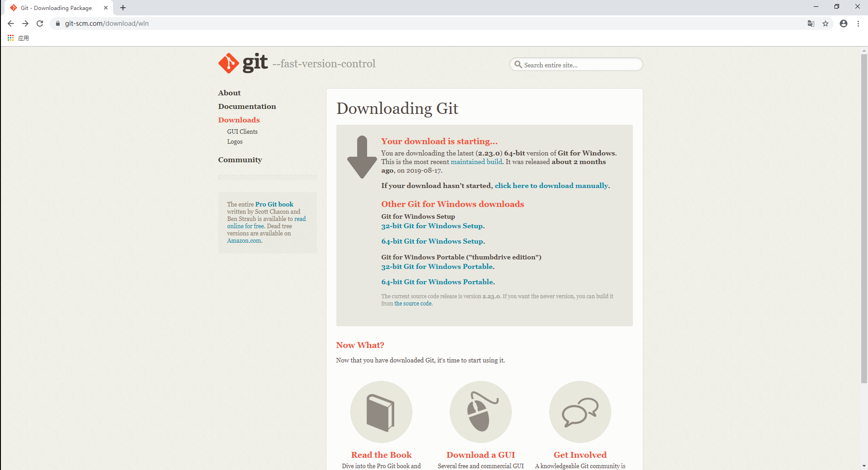Open the translate page icon
This screenshot has width=868, height=470.
[811, 23]
